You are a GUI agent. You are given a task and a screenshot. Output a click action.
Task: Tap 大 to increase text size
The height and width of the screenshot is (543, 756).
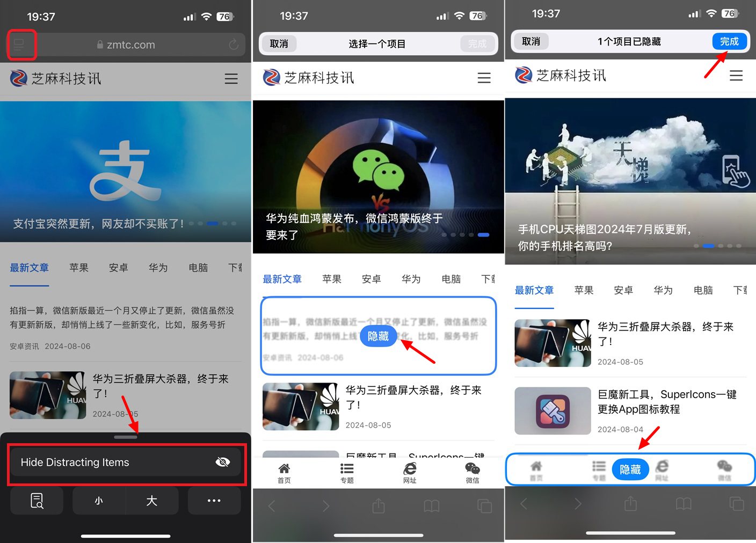coord(152,500)
